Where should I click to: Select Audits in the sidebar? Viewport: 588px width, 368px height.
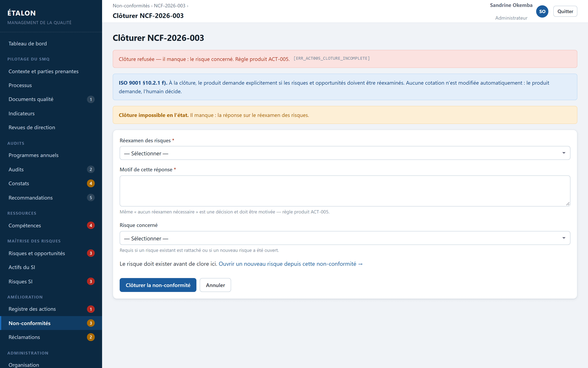tap(51, 169)
